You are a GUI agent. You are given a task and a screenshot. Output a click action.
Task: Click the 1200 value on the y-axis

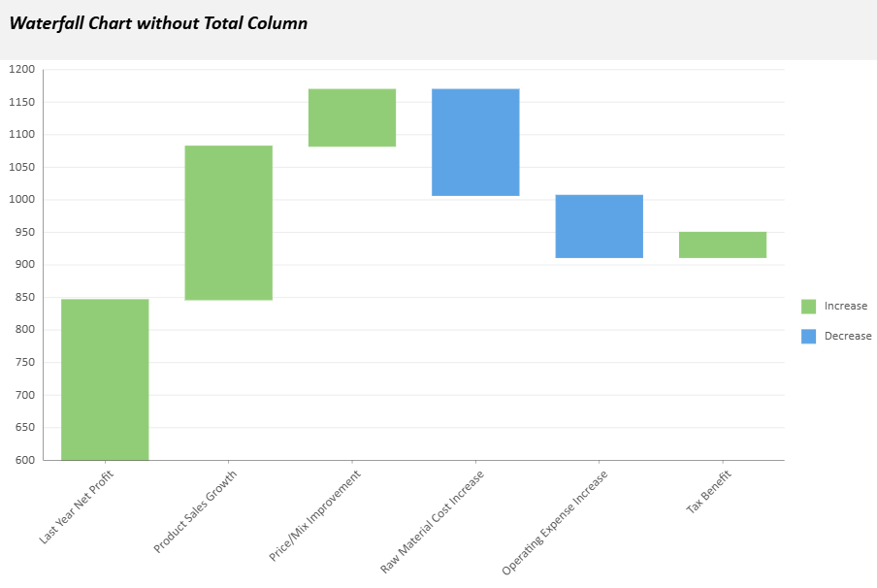pos(21,70)
